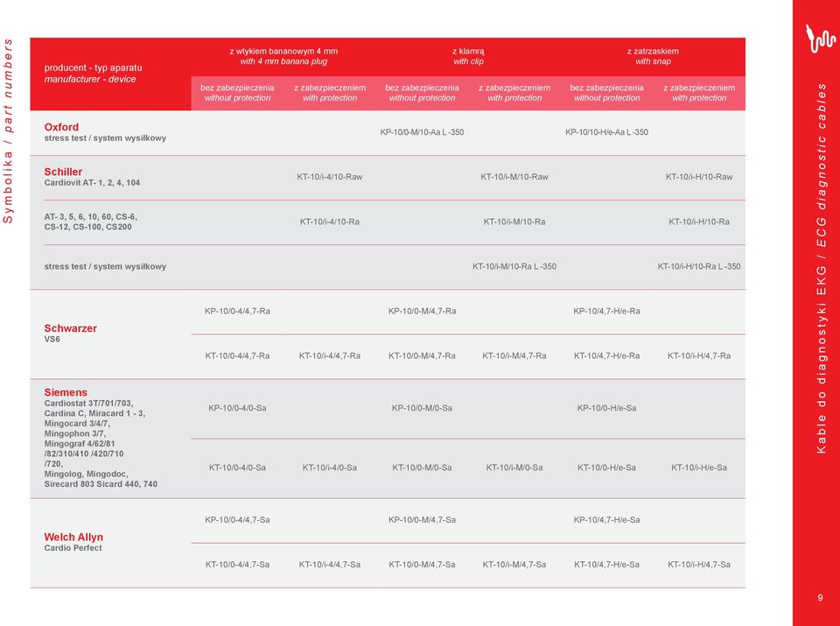Click part number KP-10/4,7-H/e-Sa
This screenshot has width=840, height=626.
(606, 520)
